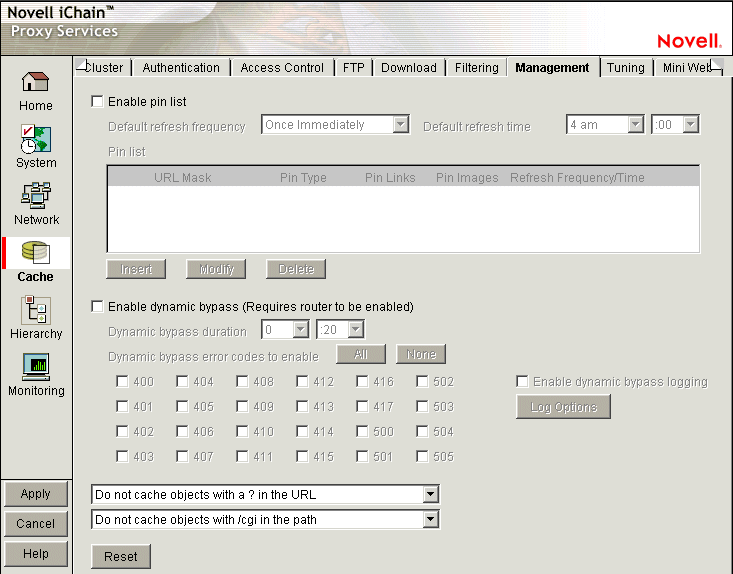The image size is (733, 574).
Task: Check error code 504 box
Action: [x=422, y=431]
